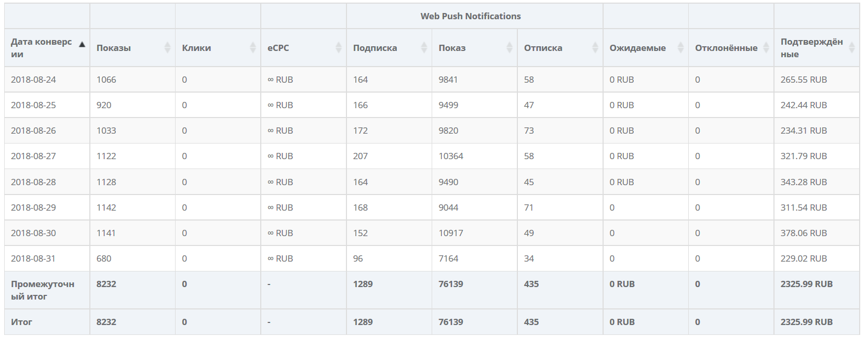This screenshot has width=868, height=337.
Task: Click sort arrows next to Подписка
Action: (x=424, y=48)
